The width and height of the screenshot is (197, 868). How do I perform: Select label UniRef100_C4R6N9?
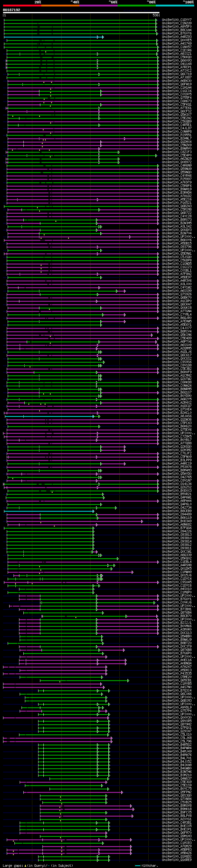coord(176,165)
